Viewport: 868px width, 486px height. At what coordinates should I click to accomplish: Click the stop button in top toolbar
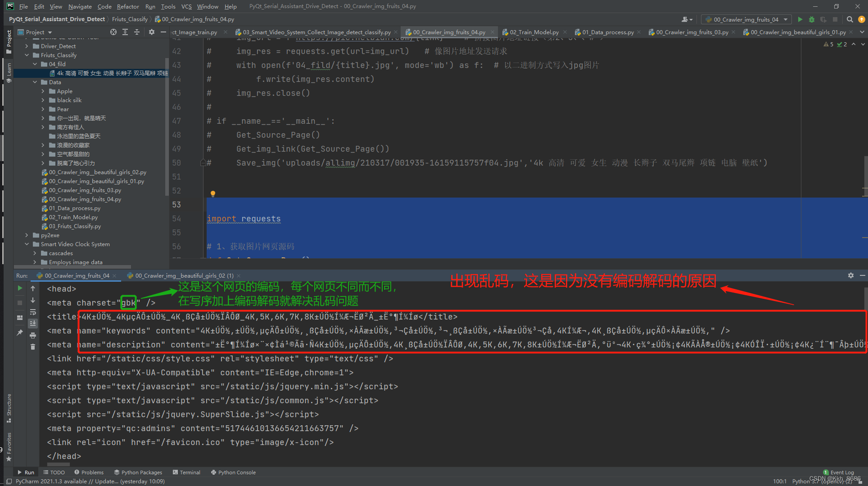(x=835, y=19)
